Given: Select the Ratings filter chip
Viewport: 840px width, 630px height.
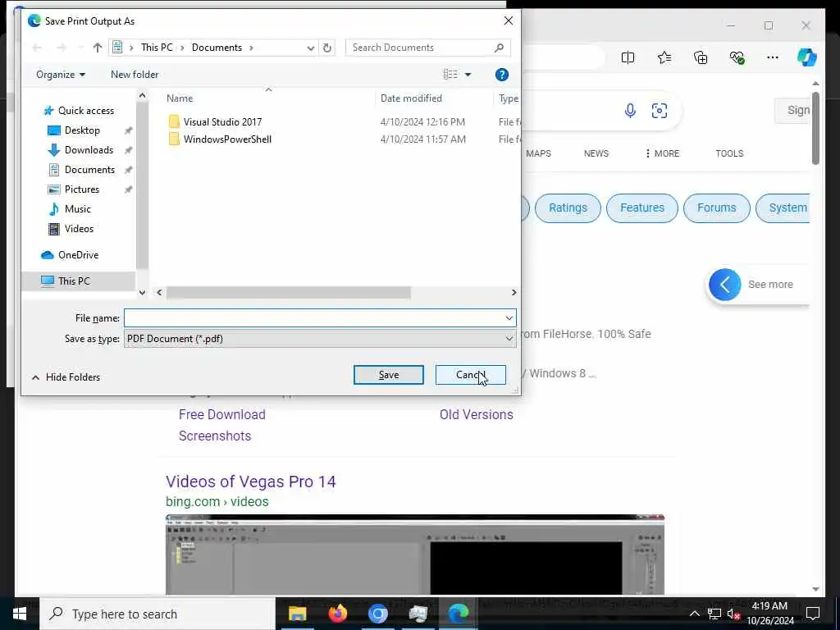Looking at the screenshot, I should (x=568, y=208).
